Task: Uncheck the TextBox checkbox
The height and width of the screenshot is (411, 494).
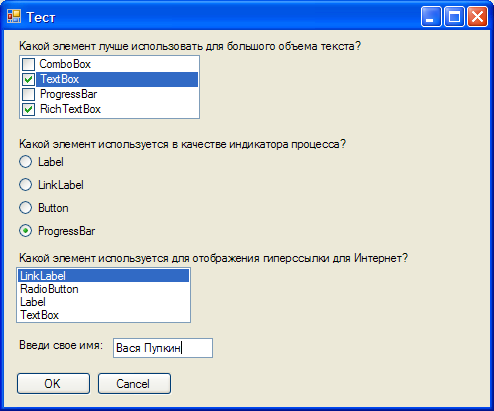Action: (x=28, y=79)
